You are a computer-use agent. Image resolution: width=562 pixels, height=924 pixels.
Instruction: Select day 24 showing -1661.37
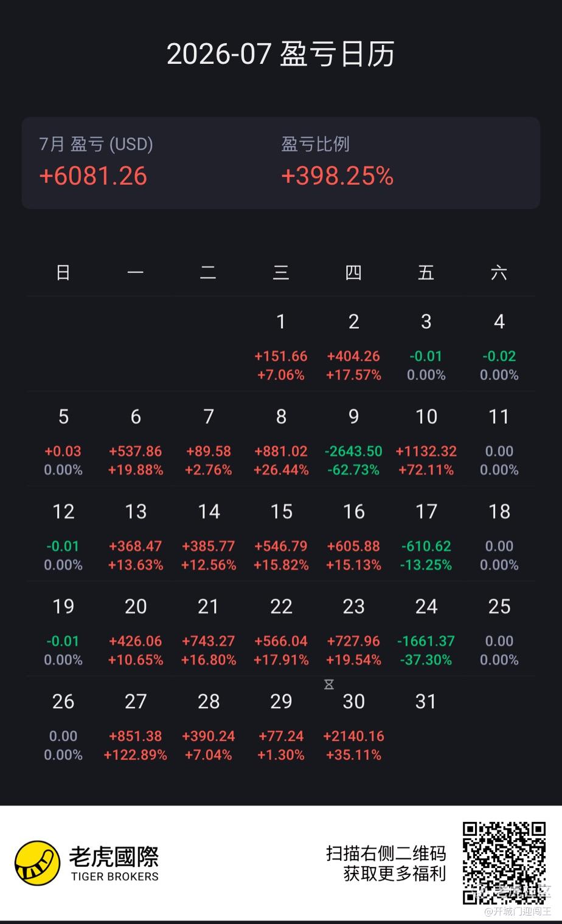(x=426, y=632)
